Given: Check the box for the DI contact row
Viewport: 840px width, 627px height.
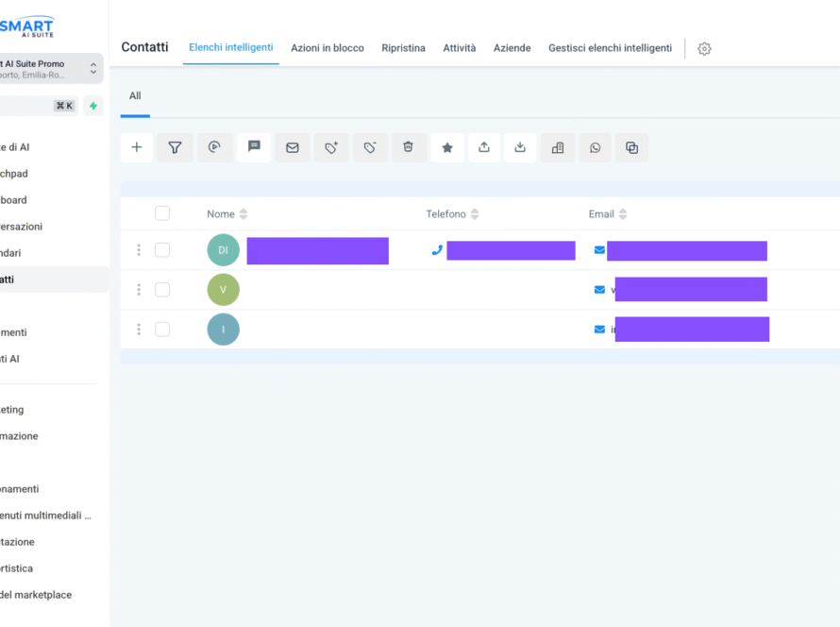Looking at the screenshot, I should click(x=162, y=250).
